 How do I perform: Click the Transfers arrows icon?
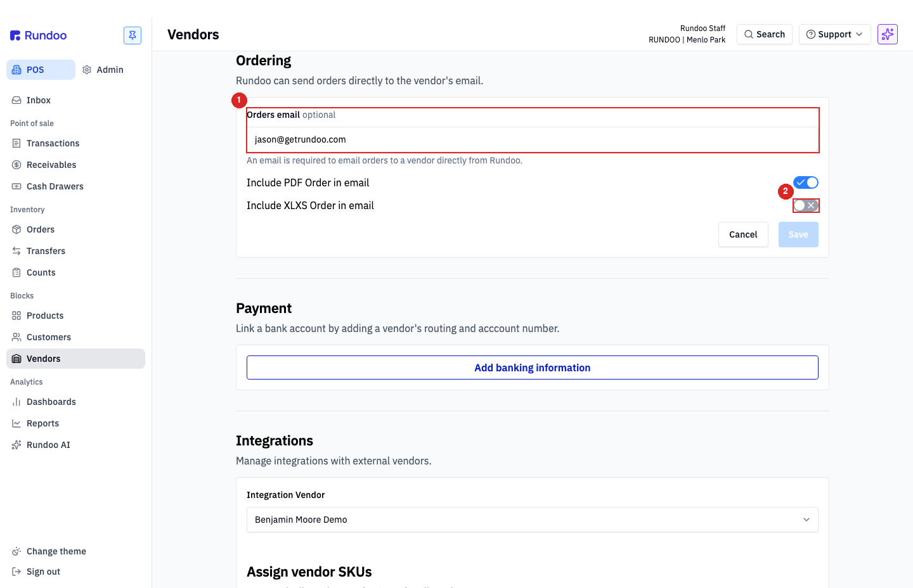16,251
